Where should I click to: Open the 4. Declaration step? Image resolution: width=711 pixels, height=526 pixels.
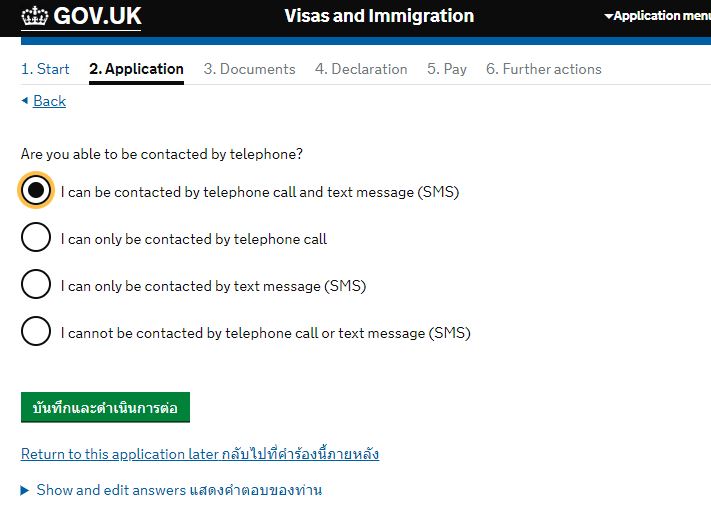tap(361, 69)
